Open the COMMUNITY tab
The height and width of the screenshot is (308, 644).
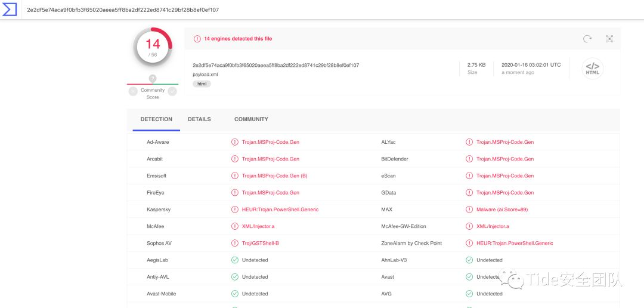pos(251,119)
